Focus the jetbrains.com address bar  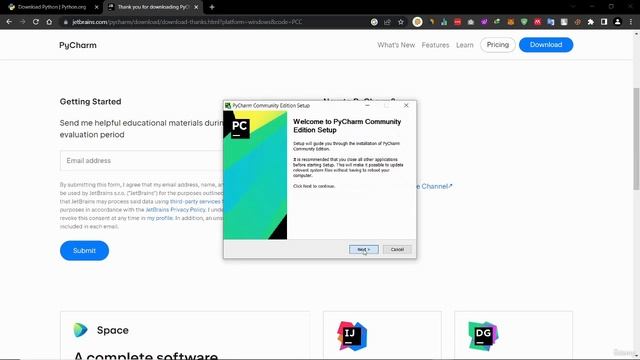click(x=187, y=22)
